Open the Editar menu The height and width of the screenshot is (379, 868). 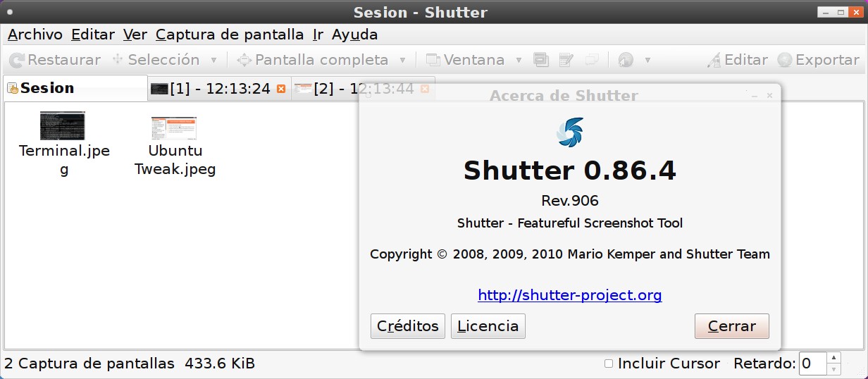(x=93, y=35)
